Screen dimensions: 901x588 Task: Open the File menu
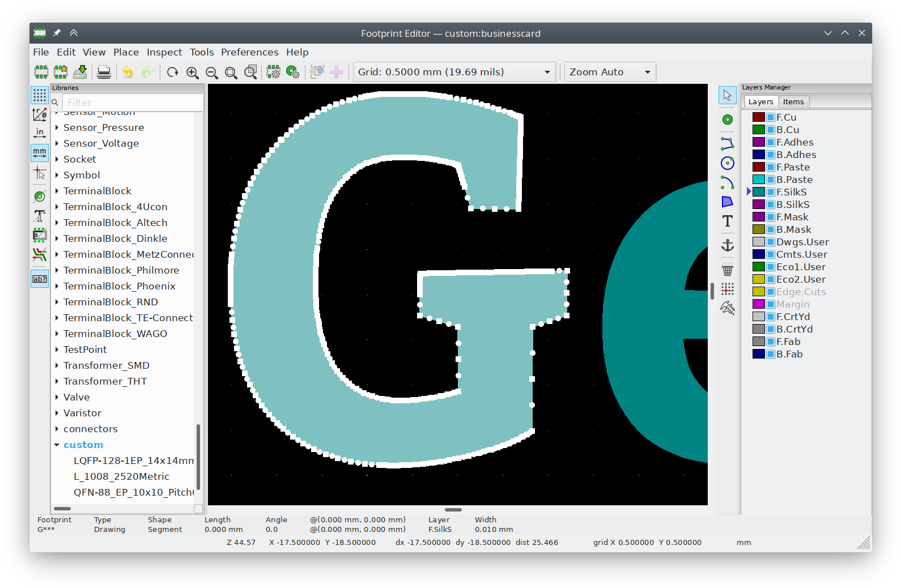(x=41, y=52)
